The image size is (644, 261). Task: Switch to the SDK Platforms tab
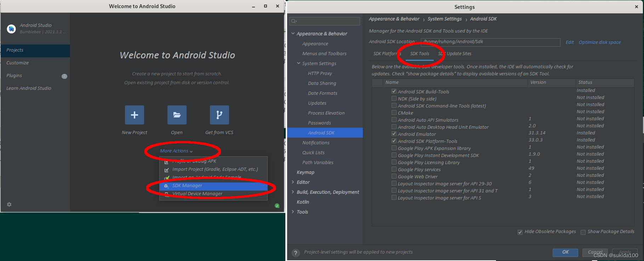pyautogui.click(x=387, y=54)
